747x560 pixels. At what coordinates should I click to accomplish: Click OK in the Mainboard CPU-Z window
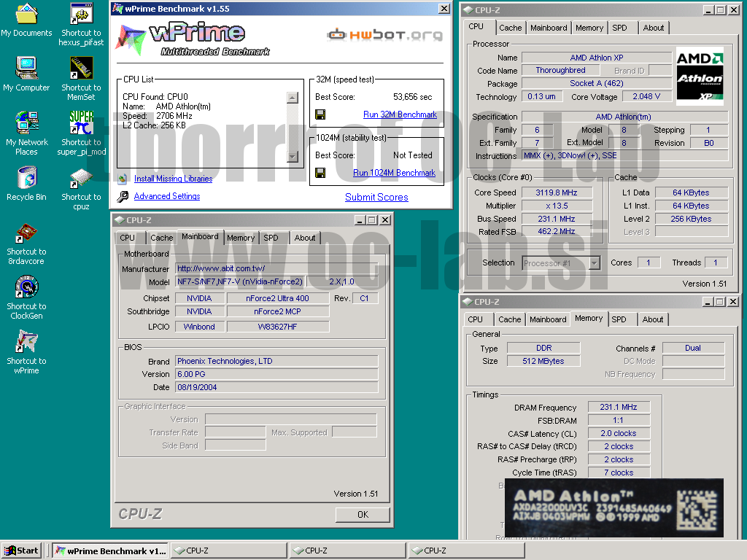click(363, 514)
